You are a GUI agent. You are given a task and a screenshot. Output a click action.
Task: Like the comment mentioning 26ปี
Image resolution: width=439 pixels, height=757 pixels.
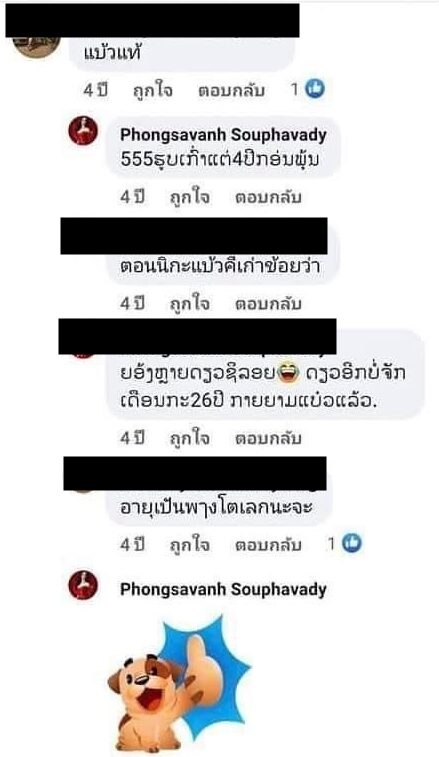coord(190,438)
